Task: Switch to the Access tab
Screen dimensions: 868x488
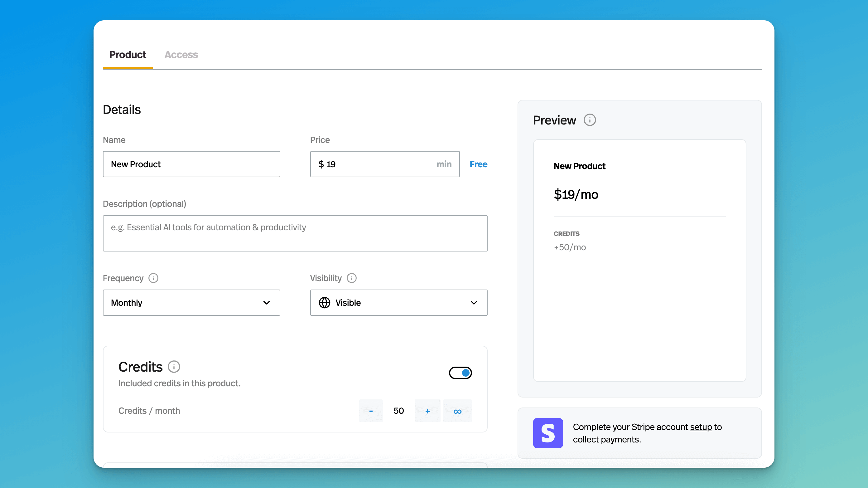Action: coord(181,55)
